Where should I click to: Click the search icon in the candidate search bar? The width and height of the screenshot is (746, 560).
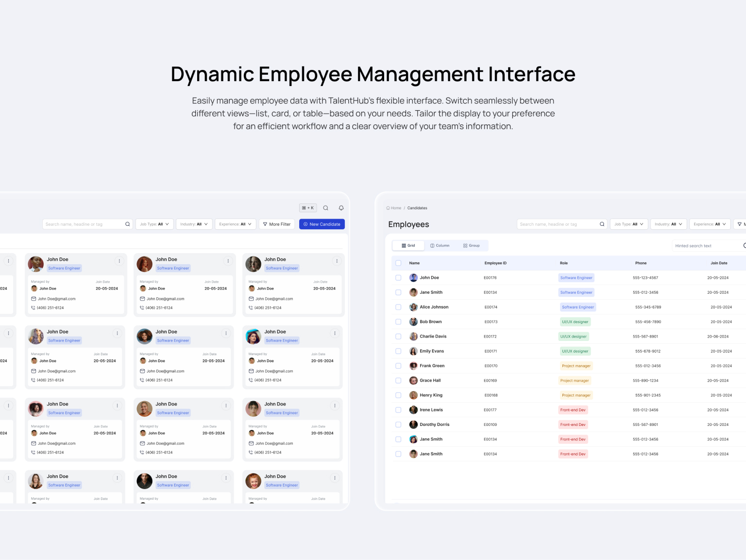tap(127, 224)
